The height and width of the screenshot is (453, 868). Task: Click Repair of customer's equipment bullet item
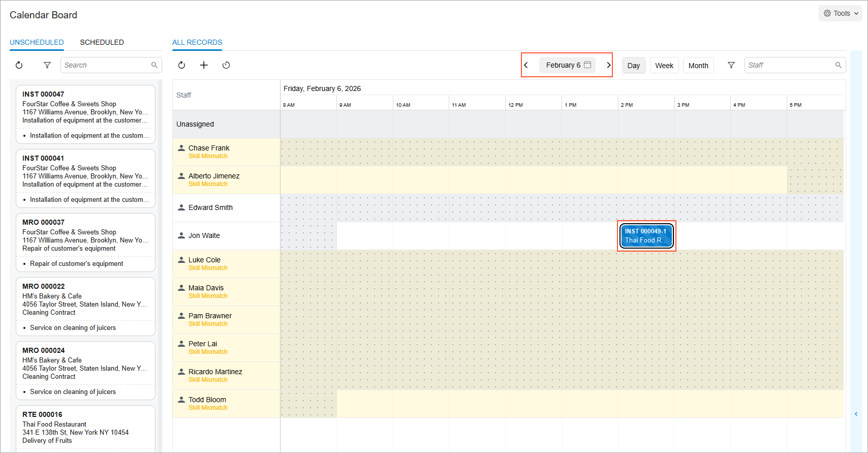click(76, 263)
